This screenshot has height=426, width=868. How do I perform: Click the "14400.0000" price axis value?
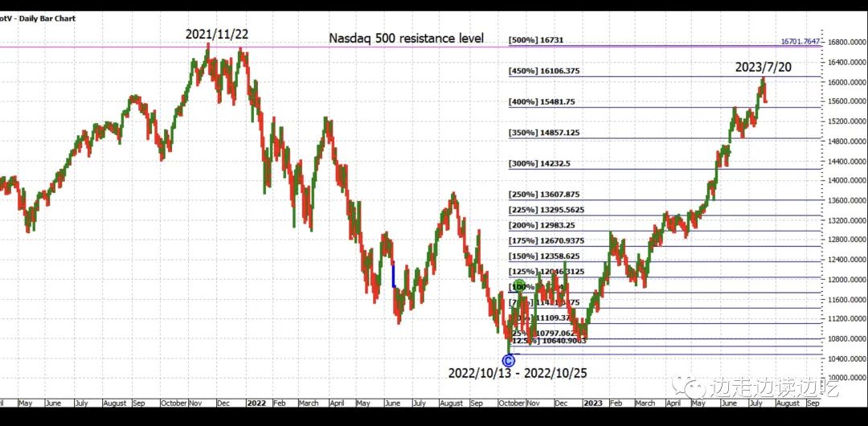[x=847, y=162]
